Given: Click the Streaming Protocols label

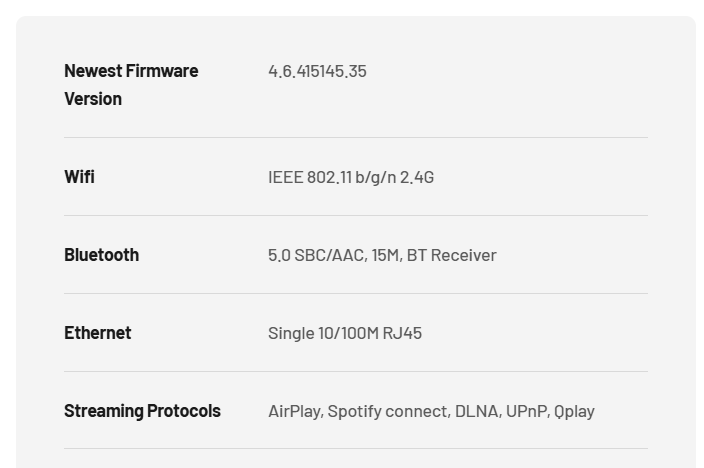Looking at the screenshot, I should (142, 411).
